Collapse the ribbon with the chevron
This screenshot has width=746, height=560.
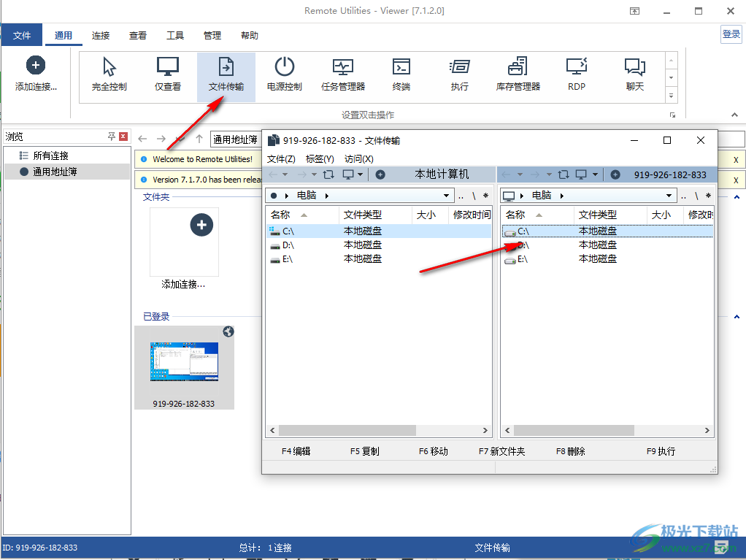pyautogui.click(x=734, y=115)
